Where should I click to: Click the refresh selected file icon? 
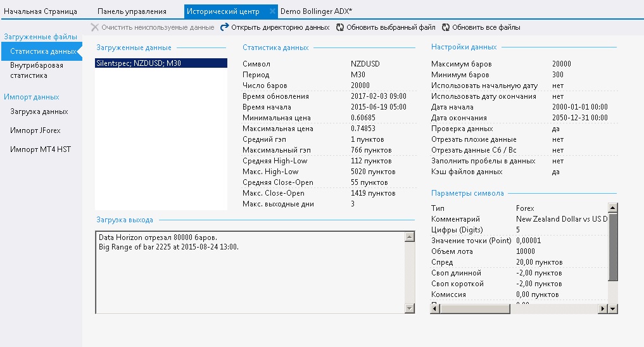pos(340,27)
